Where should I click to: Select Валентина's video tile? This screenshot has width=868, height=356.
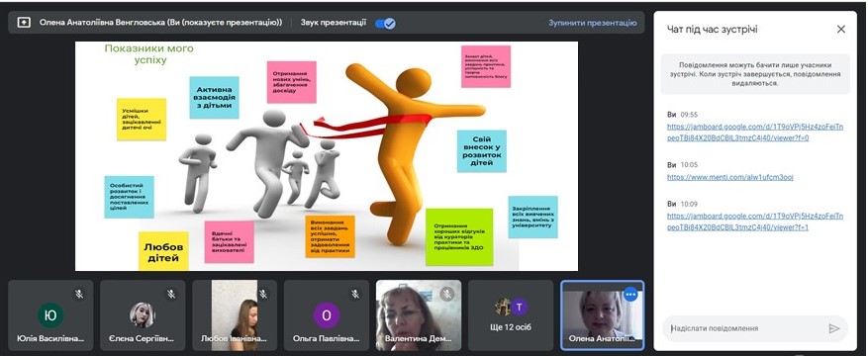pyautogui.click(x=419, y=315)
